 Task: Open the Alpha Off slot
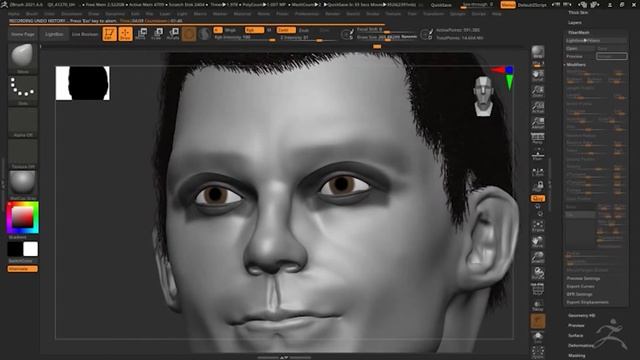(22, 122)
